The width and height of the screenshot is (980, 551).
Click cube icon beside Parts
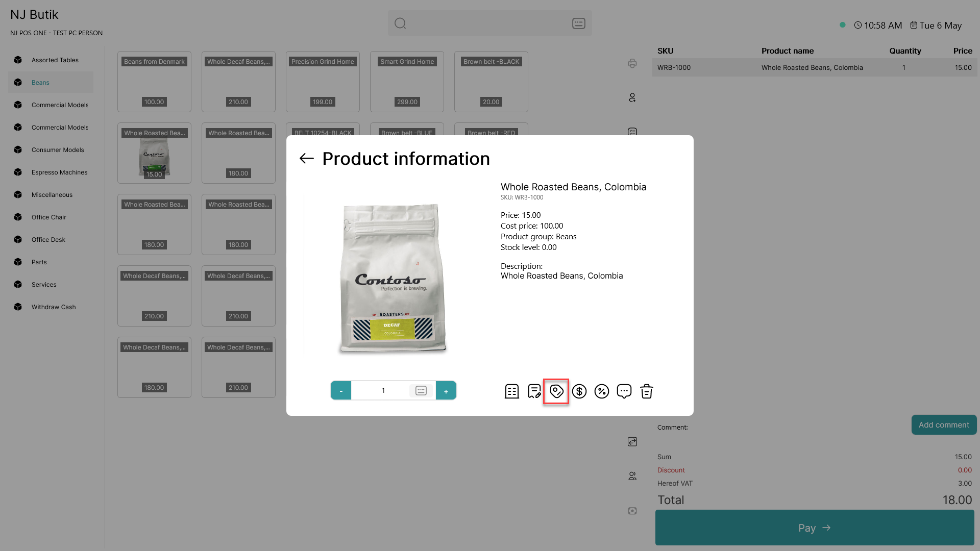(x=18, y=262)
